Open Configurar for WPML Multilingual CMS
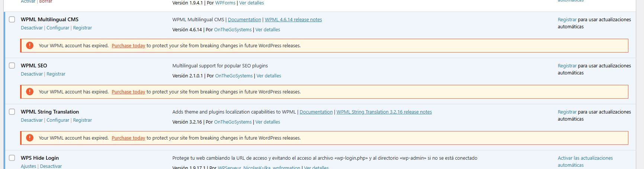 58,28
